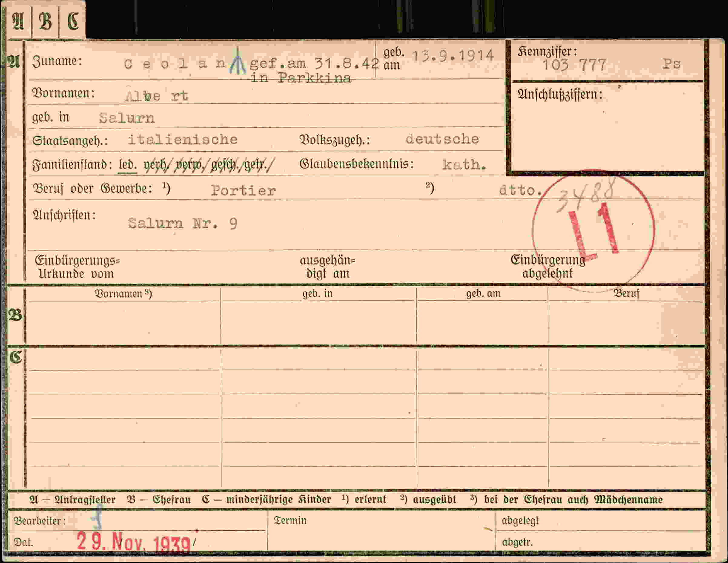
Task: Click the struck-through text 'in Parkkina'
Action: (x=301, y=79)
